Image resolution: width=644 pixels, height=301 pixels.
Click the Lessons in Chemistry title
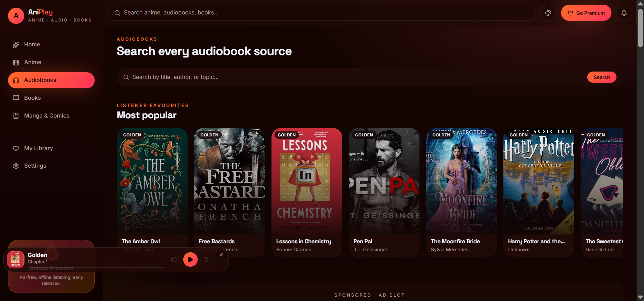coord(304,241)
